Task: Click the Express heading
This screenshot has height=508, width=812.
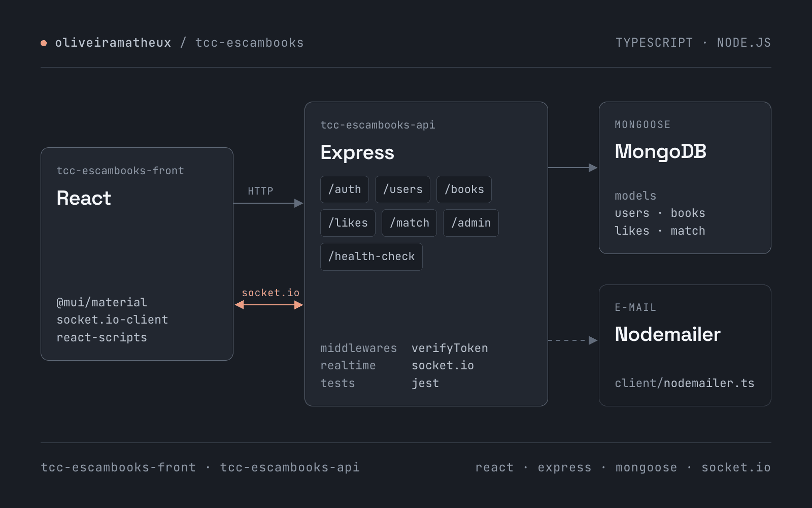Action: [x=357, y=152]
